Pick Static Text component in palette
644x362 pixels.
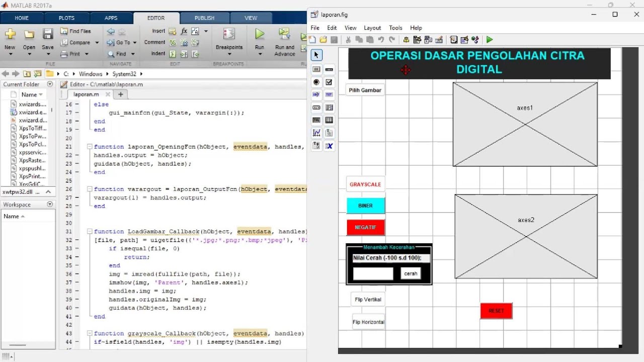(329, 95)
